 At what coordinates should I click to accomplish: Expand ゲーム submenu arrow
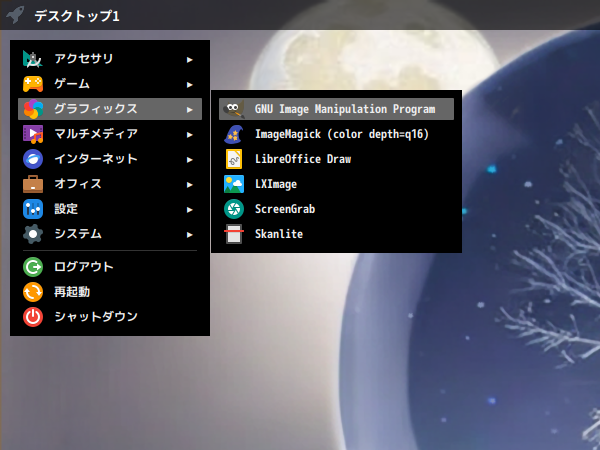[x=189, y=85]
